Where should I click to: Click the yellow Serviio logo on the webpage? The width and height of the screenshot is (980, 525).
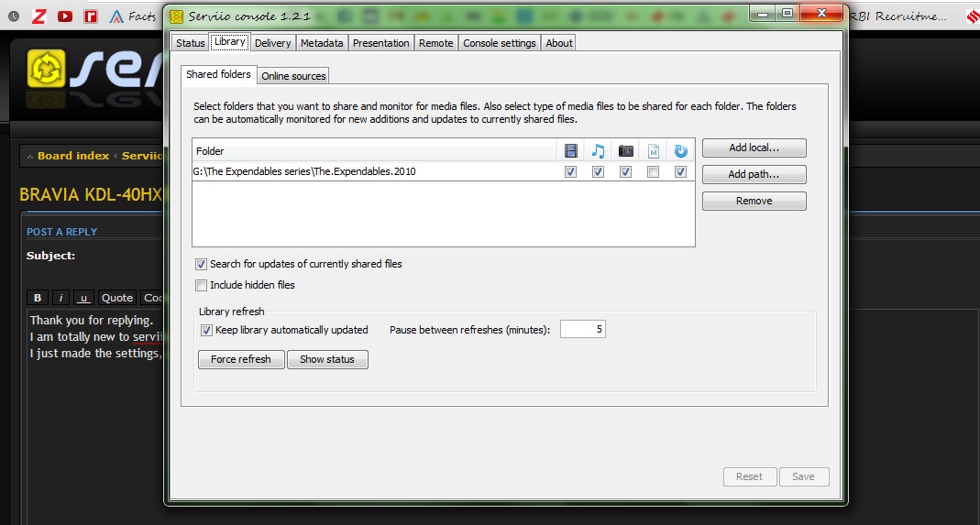(x=46, y=69)
